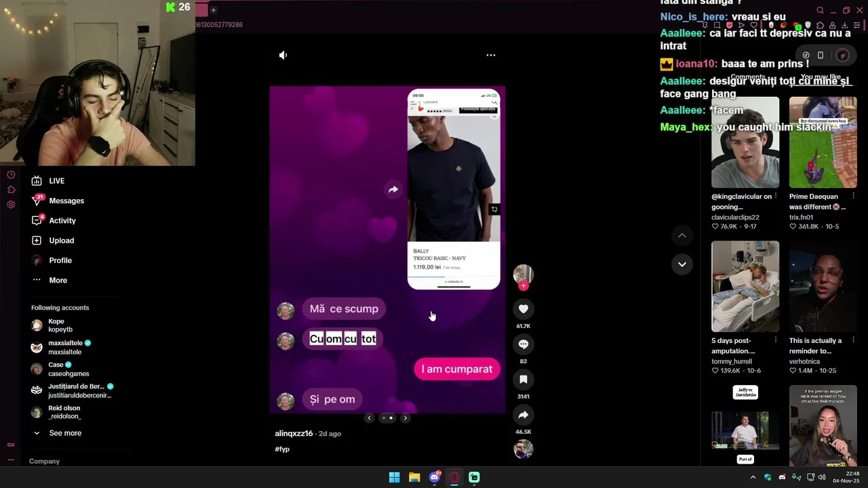This screenshot has width=868, height=488.
Task: Open Opera GX history clock icon
Action: tap(11, 175)
